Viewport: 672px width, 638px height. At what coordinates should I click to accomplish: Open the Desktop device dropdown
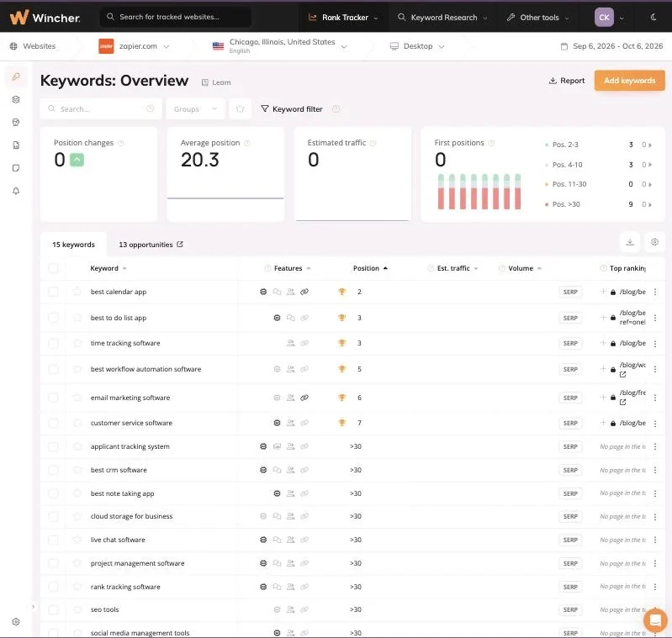click(x=417, y=46)
